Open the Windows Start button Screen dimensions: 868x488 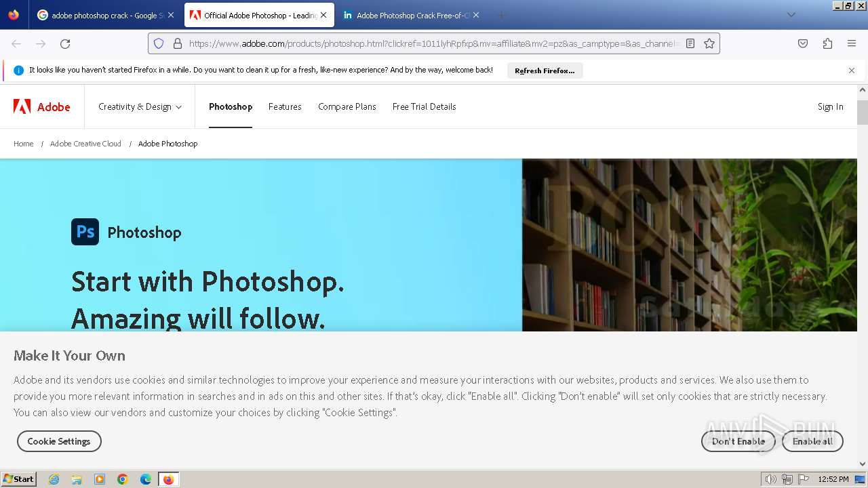[x=19, y=479]
